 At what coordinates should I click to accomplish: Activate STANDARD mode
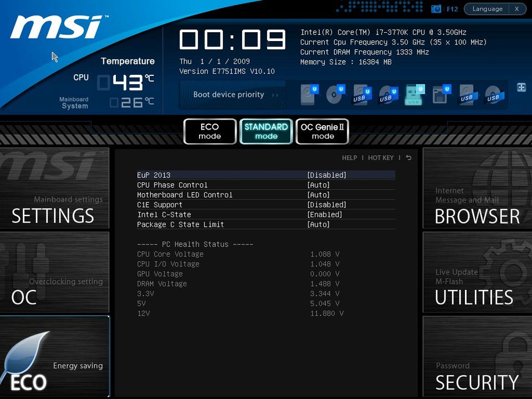pyautogui.click(x=266, y=131)
